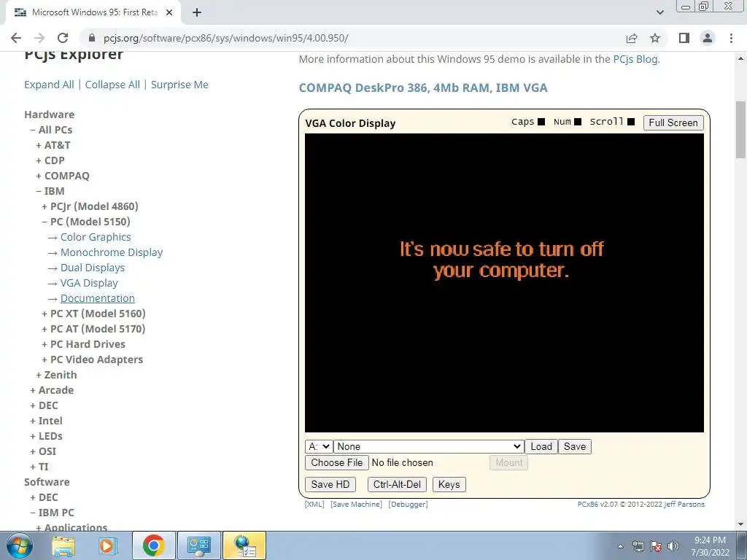
Task: Expand the Zenith tree node
Action: tap(56, 375)
